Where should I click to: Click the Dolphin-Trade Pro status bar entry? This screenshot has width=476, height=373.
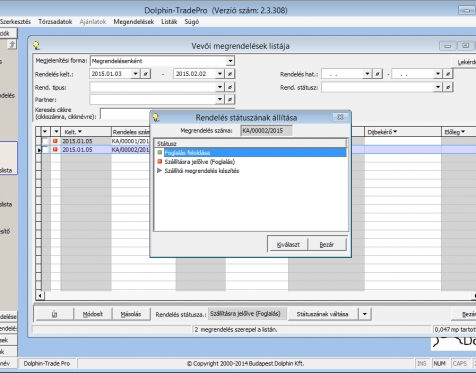point(47,363)
